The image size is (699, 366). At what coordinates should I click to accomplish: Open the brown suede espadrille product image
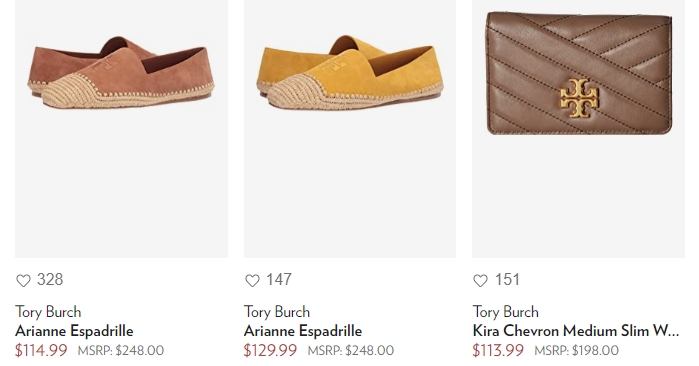(x=121, y=129)
